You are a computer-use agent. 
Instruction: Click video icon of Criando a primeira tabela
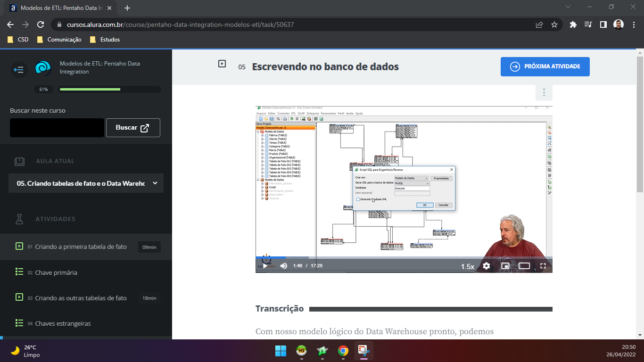point(19,246)
